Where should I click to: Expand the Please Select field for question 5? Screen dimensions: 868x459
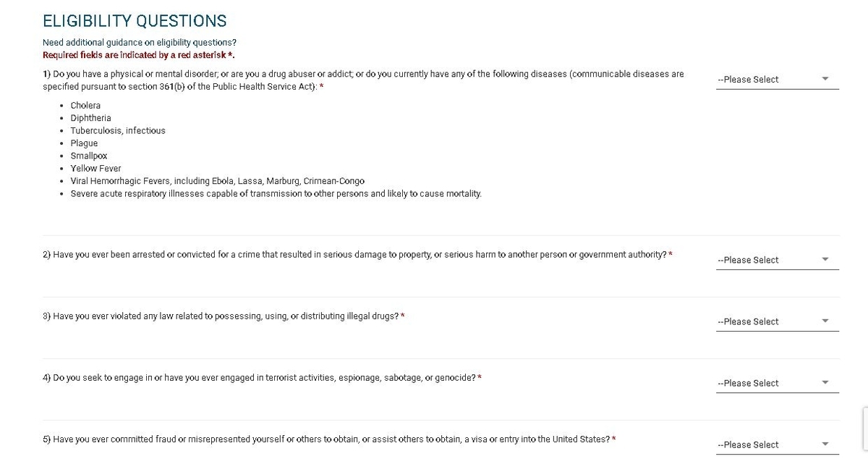[778, 445]
